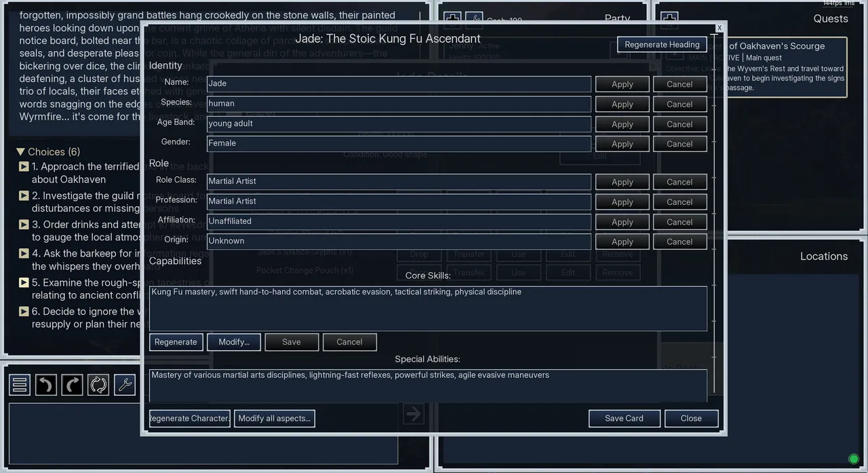The height and width of the screenshot is (473, 868).
Task: Apply the Name field change
Action: pyautogui.click(x=622, y=84)
